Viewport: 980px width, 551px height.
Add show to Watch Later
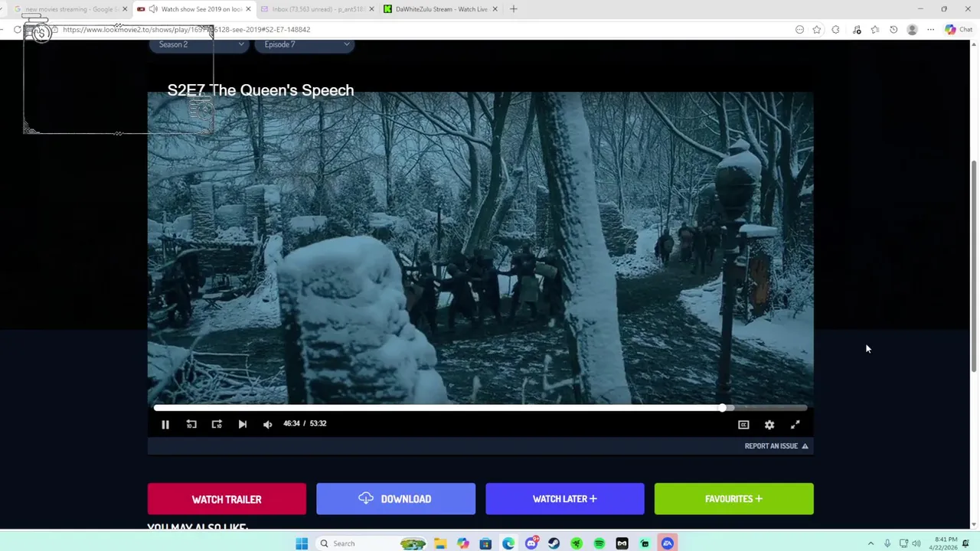pos(565,499)
